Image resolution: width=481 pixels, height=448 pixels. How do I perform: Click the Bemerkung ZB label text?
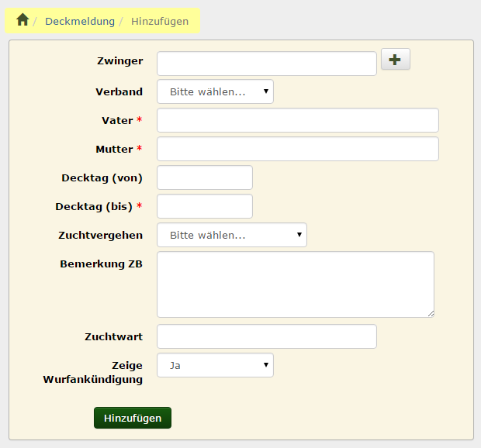coord(101,264)
